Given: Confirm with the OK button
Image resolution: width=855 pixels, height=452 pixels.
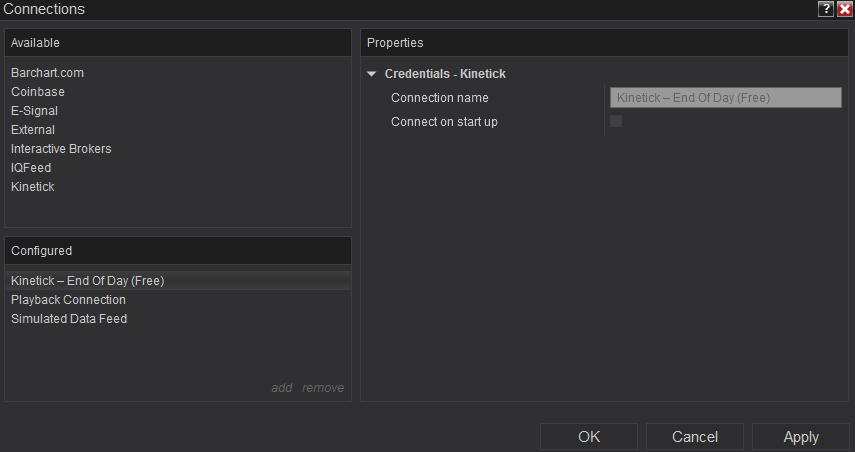Looking at the screenshot, I should [x=589, y=437].
